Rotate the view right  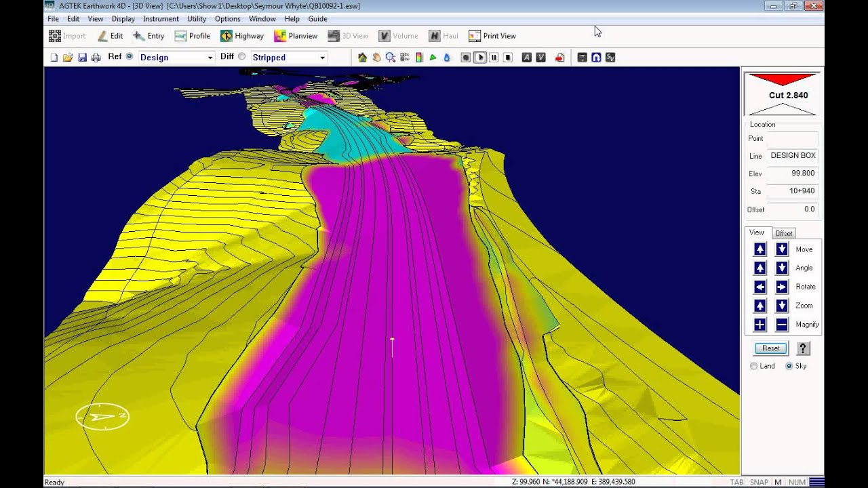[782, 287]
